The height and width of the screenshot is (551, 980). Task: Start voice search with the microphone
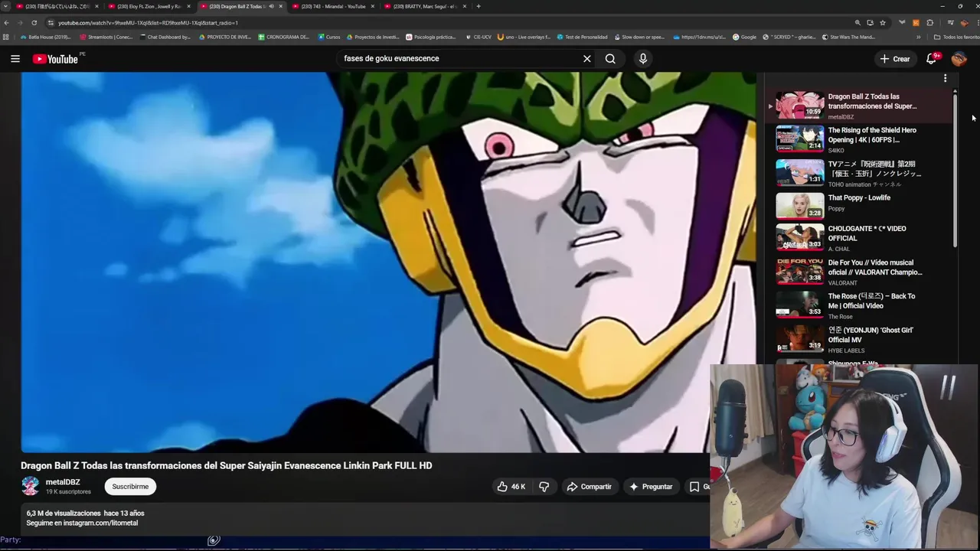pos(643,59)
